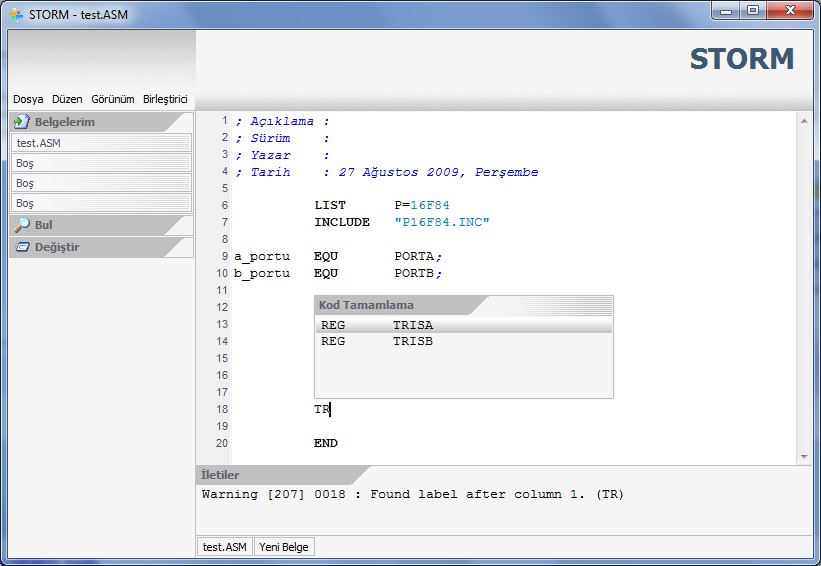Viewport: 821px width, 566px height.
Task: Open the Düzen menu
Action: [x=67, y=100]
